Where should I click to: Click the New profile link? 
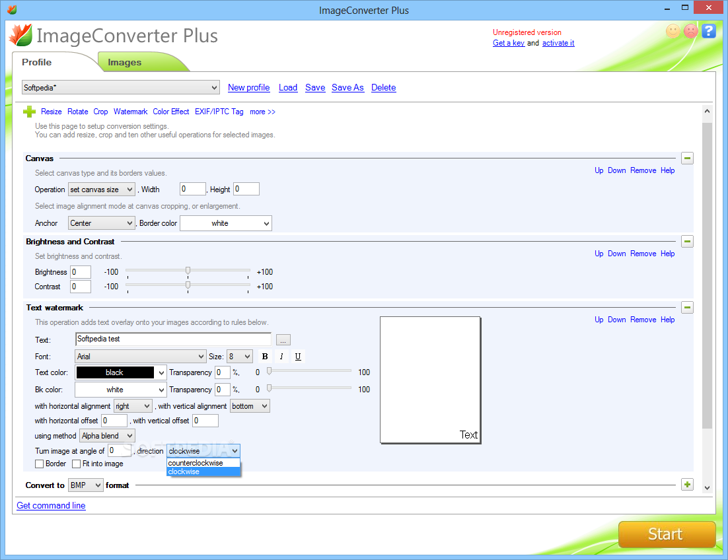tap(249, 87)
